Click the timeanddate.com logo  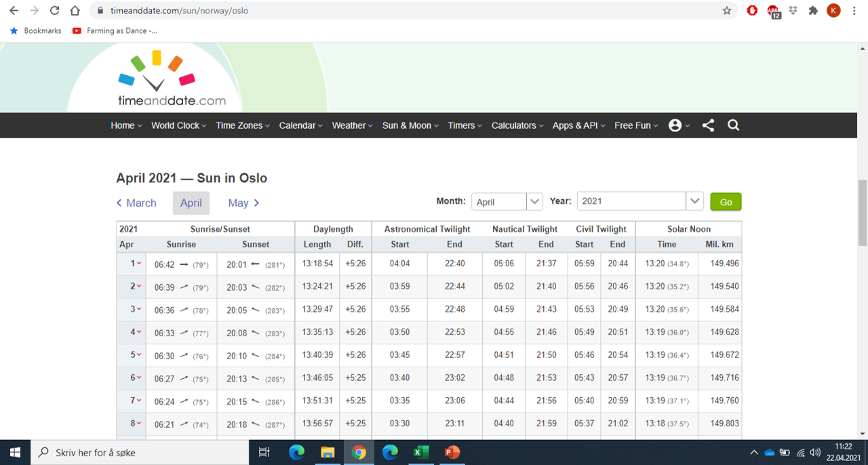click(x=171, y=80)
